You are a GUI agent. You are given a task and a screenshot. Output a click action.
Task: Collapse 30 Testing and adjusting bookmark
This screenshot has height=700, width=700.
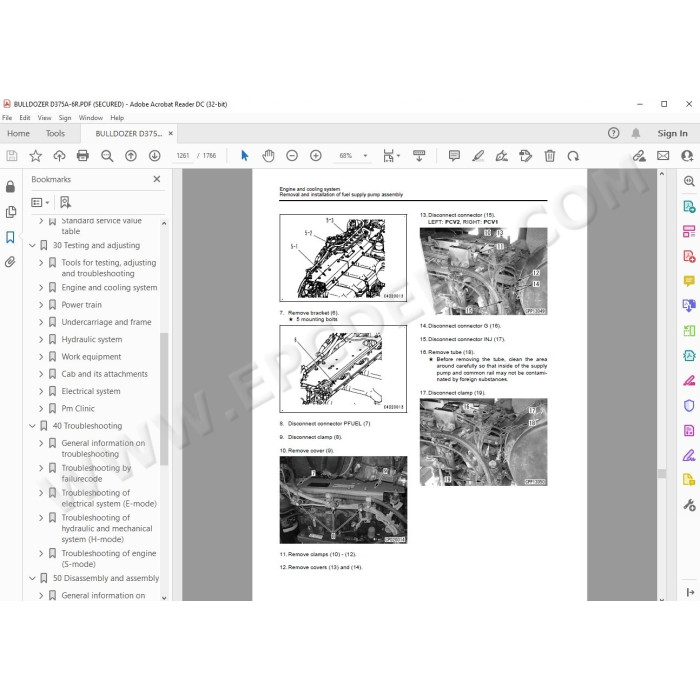[32, 246]
